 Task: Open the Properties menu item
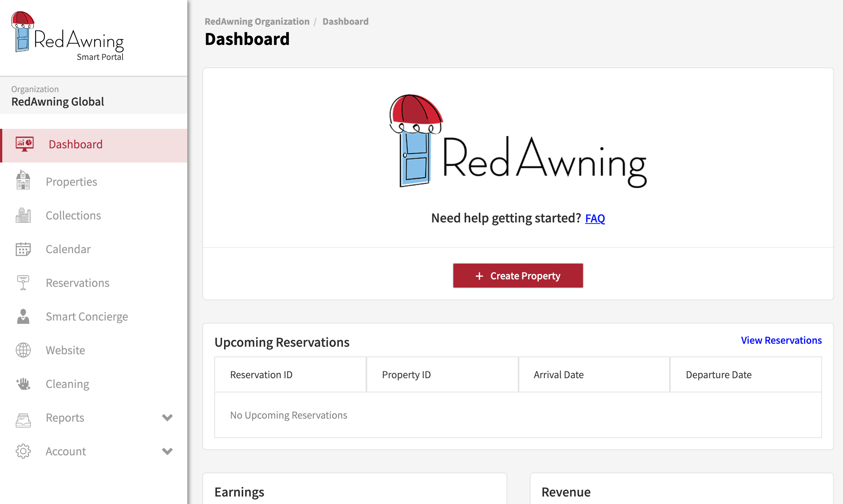click(x=94, y=182)
